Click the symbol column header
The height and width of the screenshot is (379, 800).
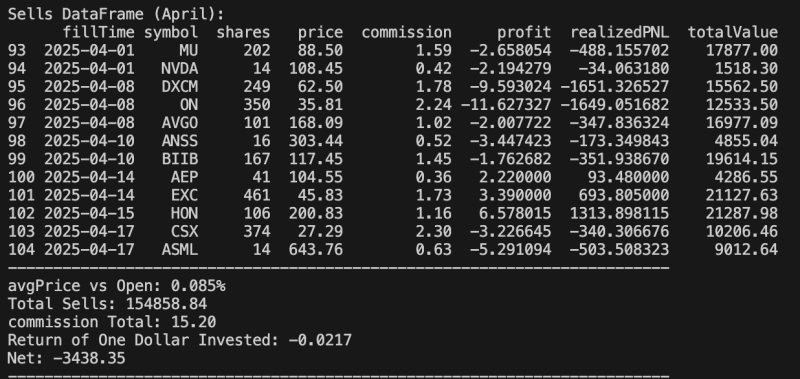pyautogui.click(x=171, y=33)
